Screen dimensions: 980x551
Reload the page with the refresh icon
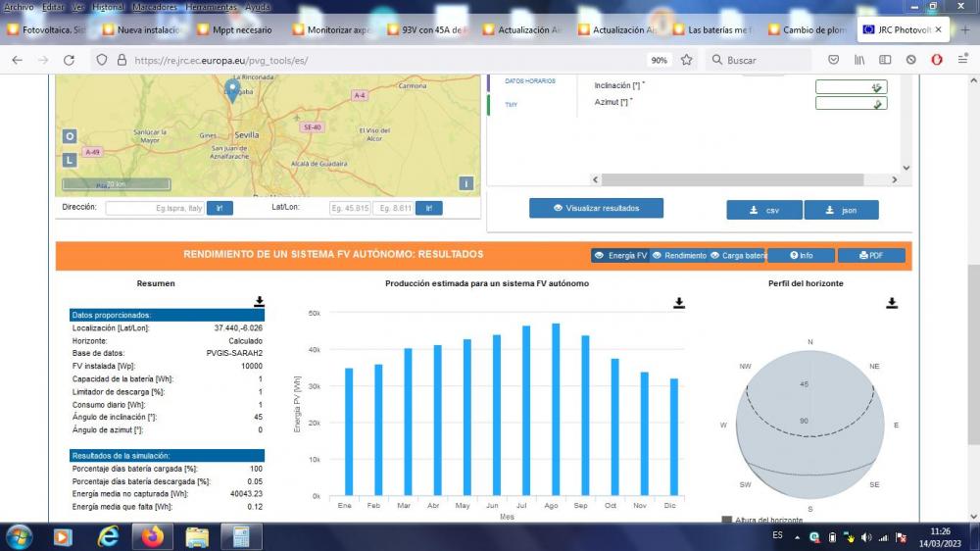(x=69, y=60)
